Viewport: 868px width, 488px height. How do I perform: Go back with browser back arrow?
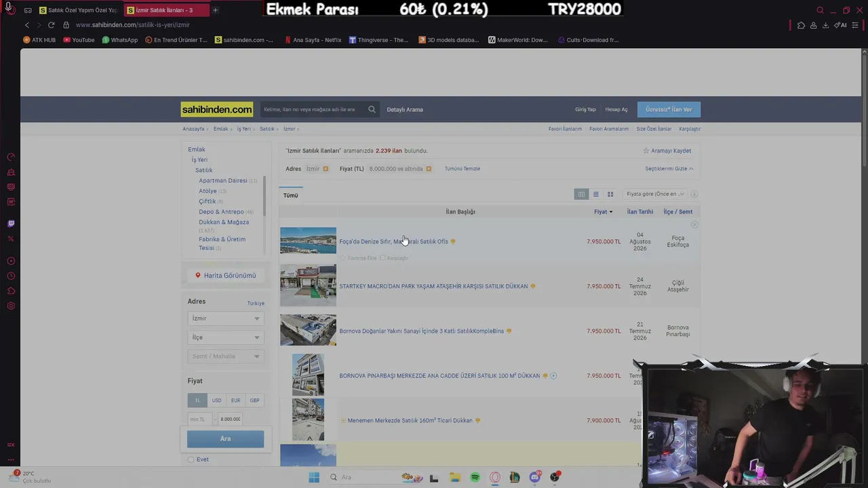[27, 25]
